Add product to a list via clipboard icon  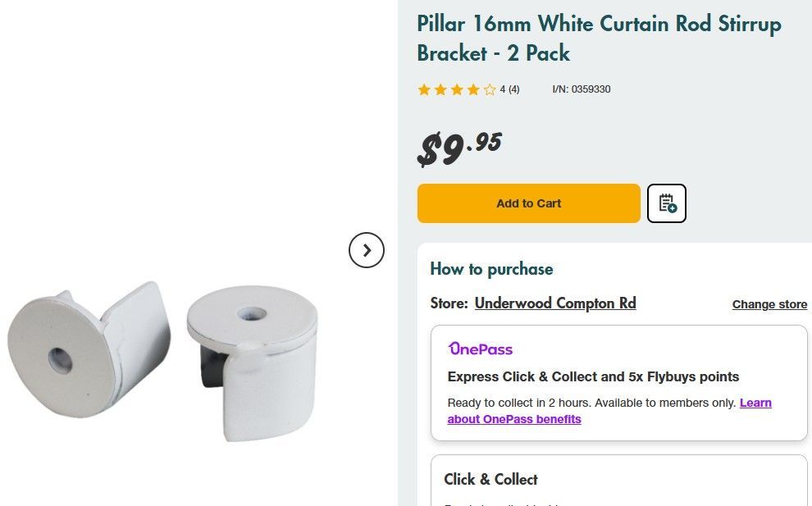tap(666, 203)
